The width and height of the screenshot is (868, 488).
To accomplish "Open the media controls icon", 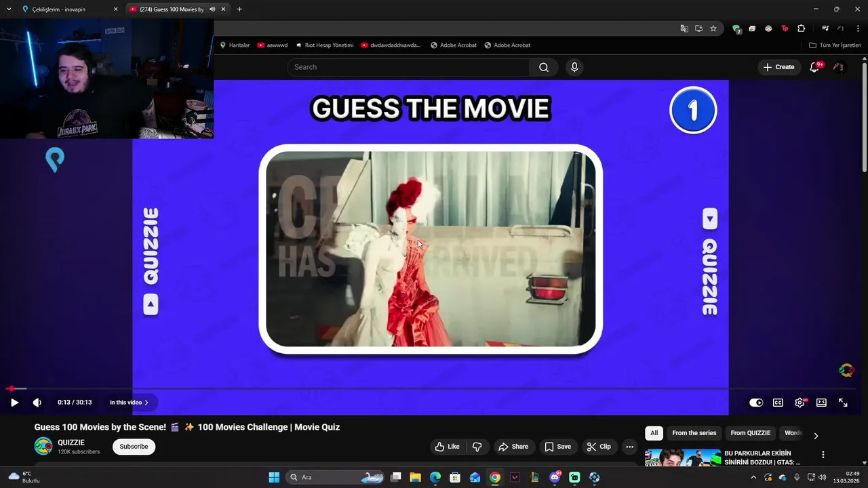I will (825, 28).
